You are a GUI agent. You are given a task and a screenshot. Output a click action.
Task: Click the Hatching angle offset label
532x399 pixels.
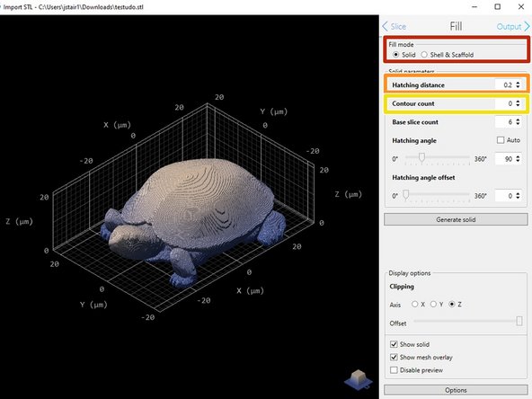pyautogui.click(x=423, y=177)
